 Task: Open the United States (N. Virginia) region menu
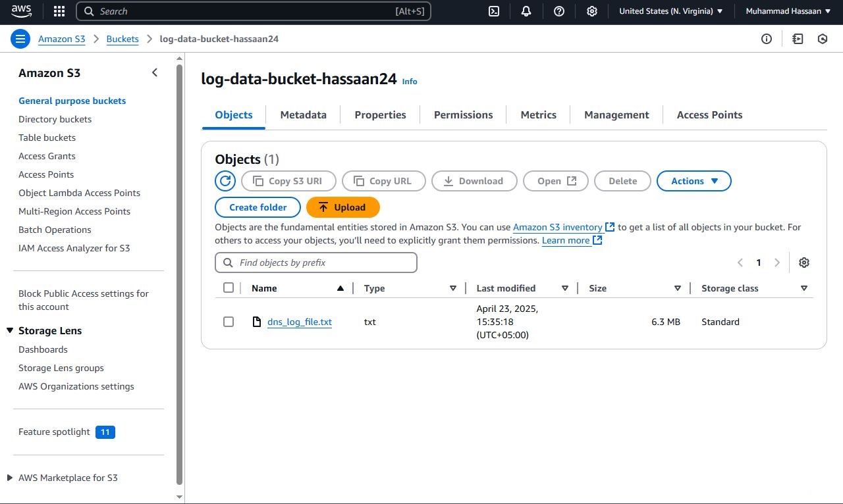coord(671,11)
